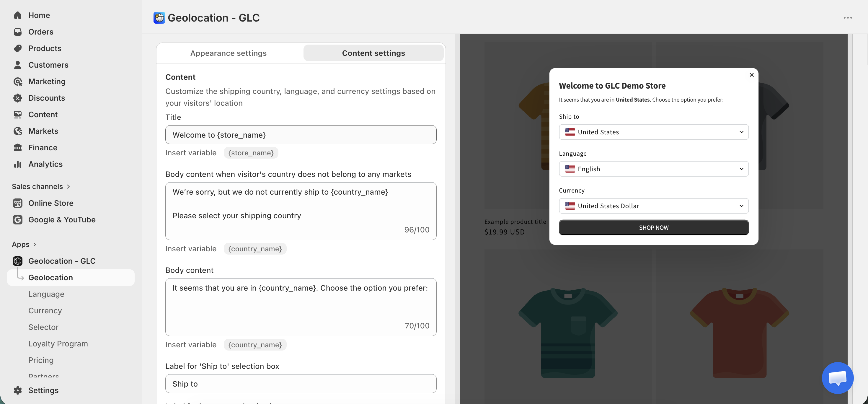868x404 pixels.
Task: Click the 'Ship to' label input field
Action: click(301, 383)
